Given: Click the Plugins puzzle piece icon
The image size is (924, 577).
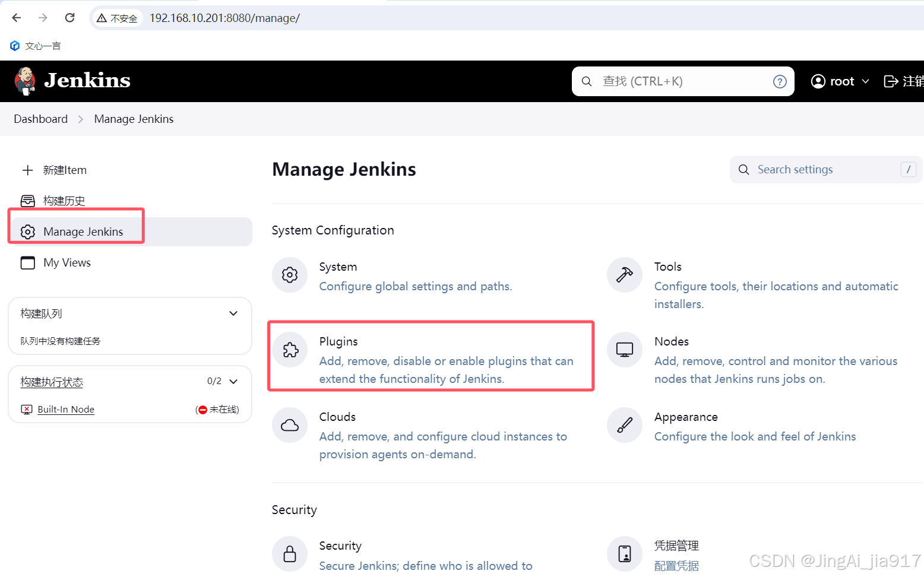Looking at the screenshot, I should (290, 350).
